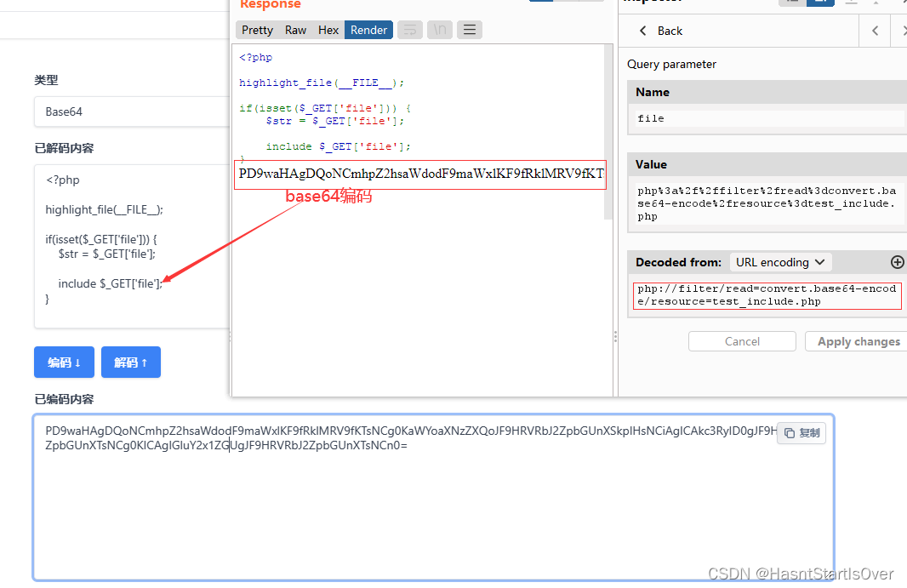Switch to the Raw response view

click(x=295, y=30)
